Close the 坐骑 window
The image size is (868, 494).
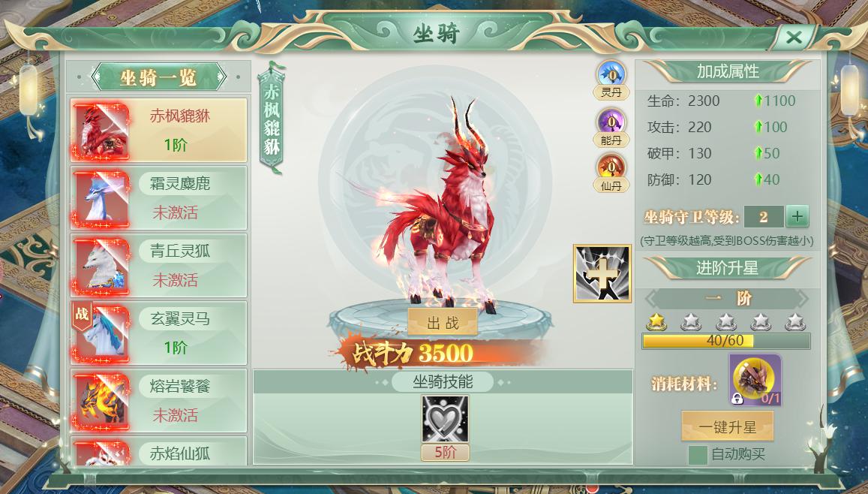click(x=794, y=37)
